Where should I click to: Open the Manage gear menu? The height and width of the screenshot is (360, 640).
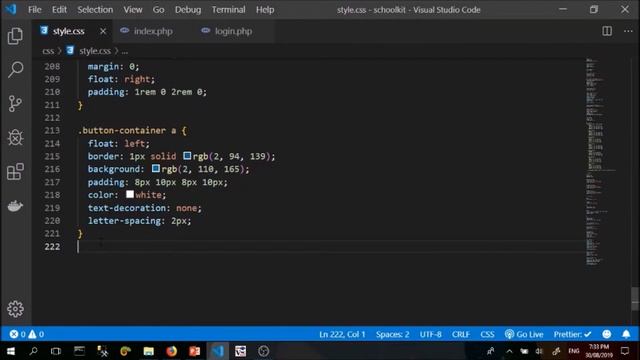coord(15,309)
